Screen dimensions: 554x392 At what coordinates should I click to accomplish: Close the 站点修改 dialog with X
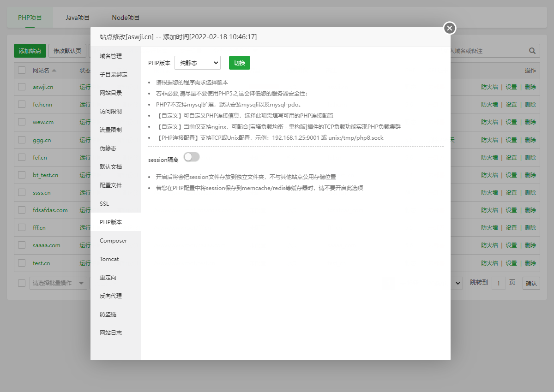pyautogui.click(x=449, y=28)
